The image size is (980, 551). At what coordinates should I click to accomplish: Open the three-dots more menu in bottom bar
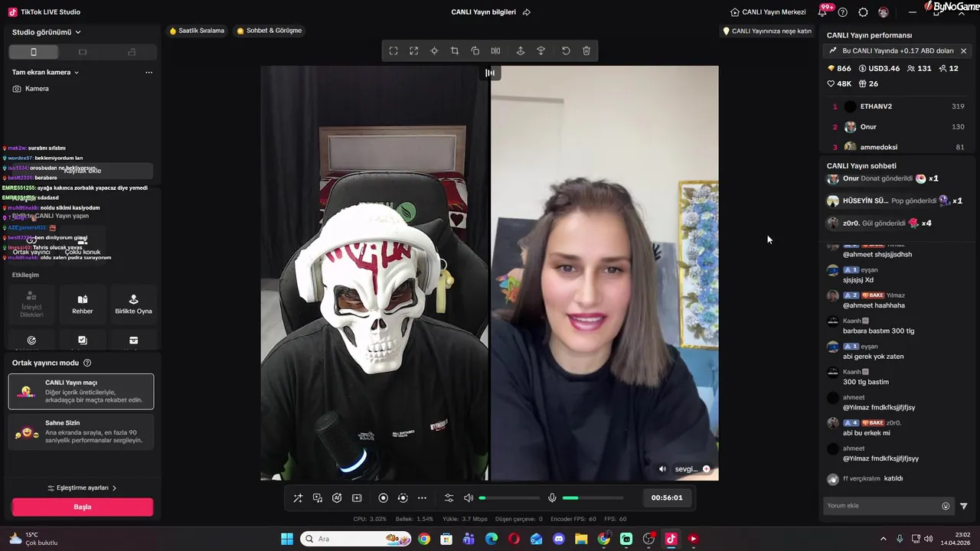click(422, 498)
